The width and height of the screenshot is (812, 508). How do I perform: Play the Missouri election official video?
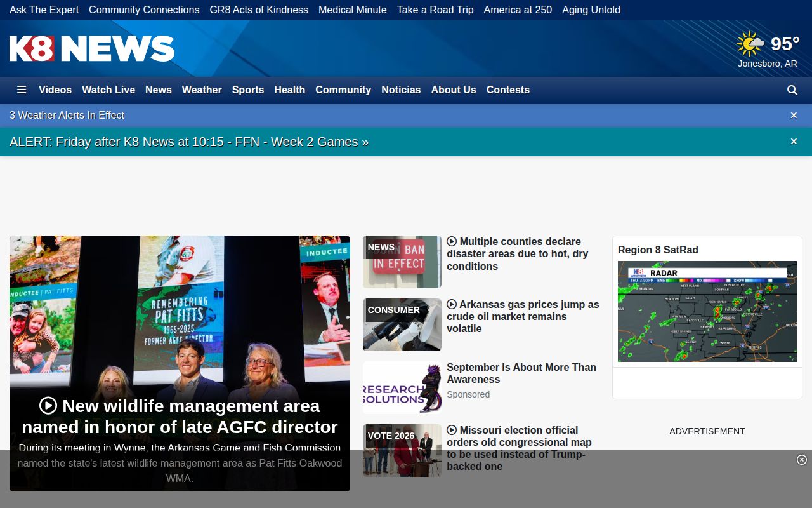click(452, 430)
